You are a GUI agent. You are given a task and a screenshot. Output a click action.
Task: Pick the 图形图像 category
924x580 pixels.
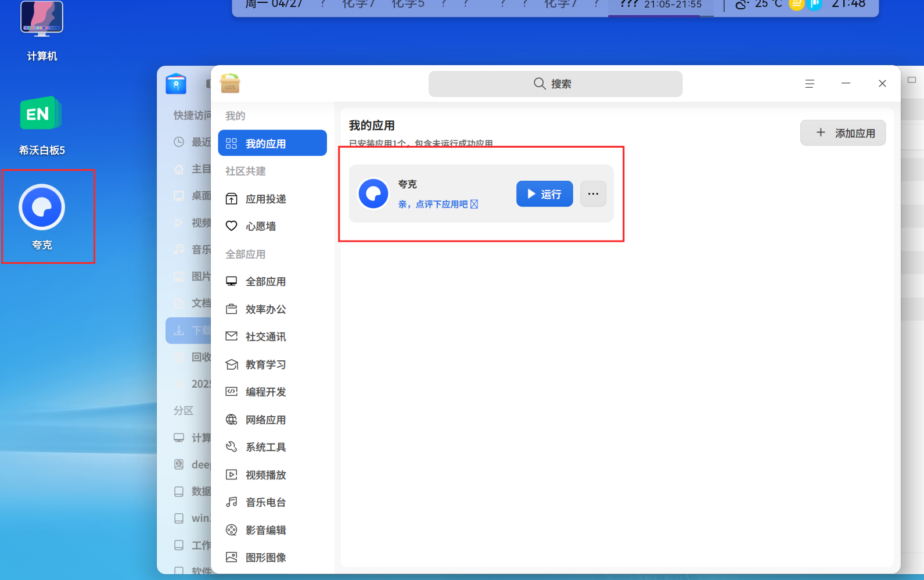[272, 557]
